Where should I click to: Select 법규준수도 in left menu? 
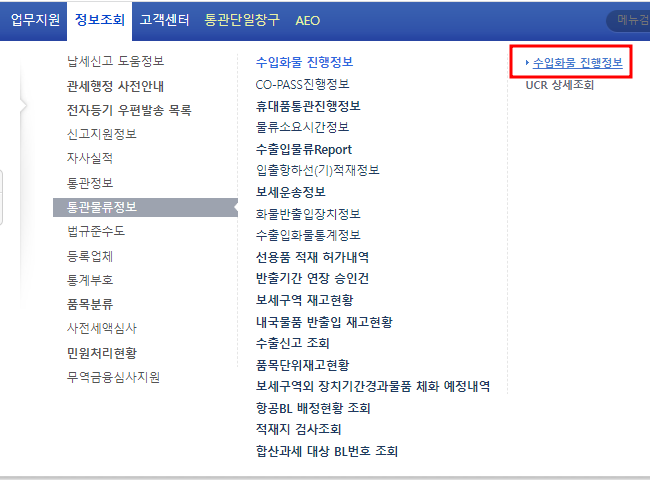pyautogui.click(x=96, y=231)
